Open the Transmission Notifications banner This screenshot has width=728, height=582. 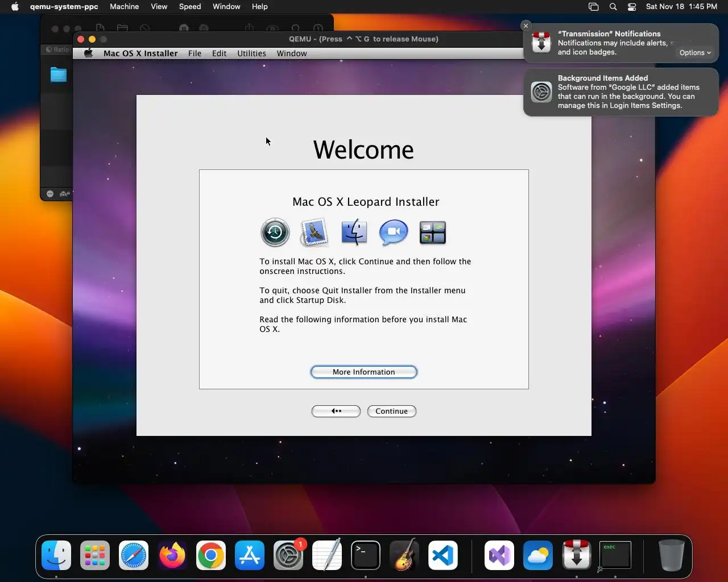(x=621, y=43)
